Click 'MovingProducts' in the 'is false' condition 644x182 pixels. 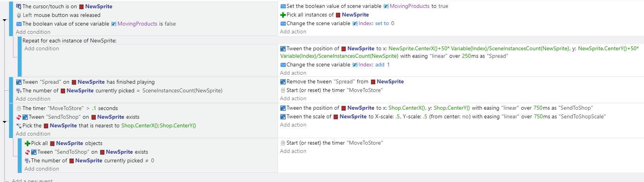click(x=137, y=24)
